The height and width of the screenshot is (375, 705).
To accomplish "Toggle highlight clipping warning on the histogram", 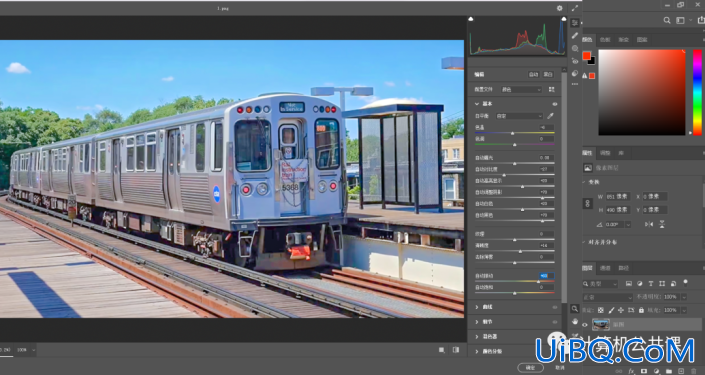I will click(x=564, y=19).
